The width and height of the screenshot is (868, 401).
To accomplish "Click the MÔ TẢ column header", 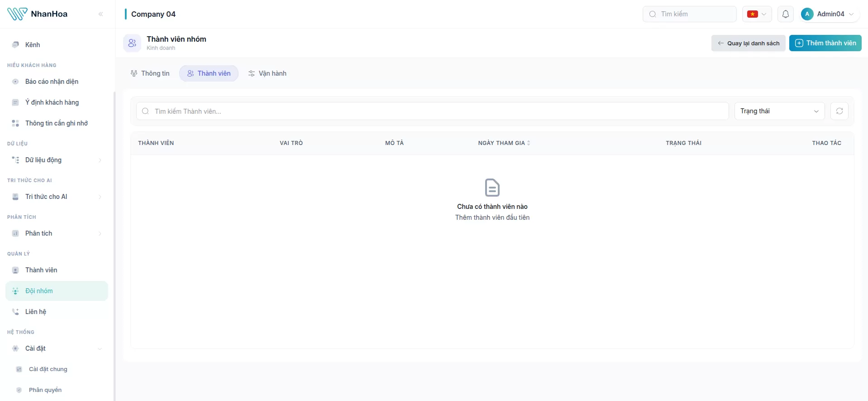I will coord(395,143).
